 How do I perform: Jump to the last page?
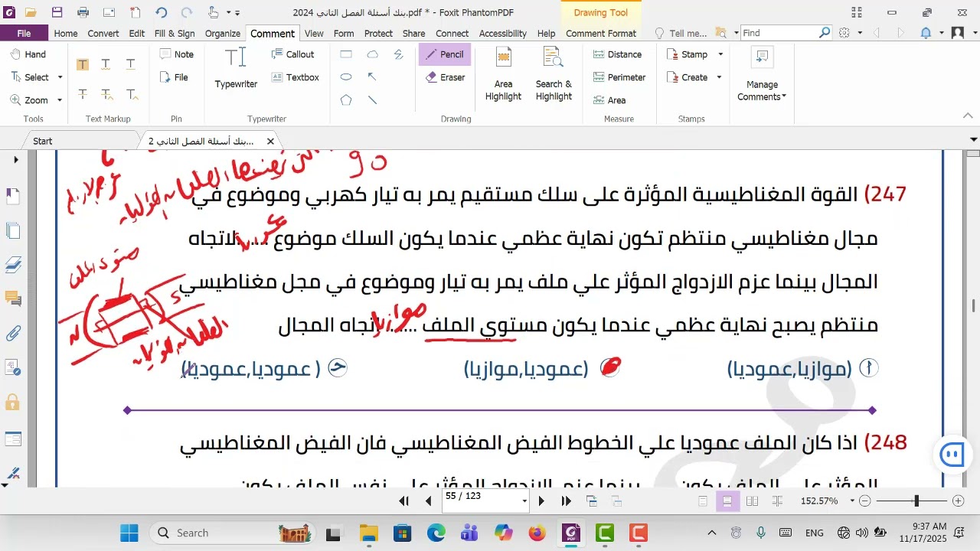click(567, 501)
